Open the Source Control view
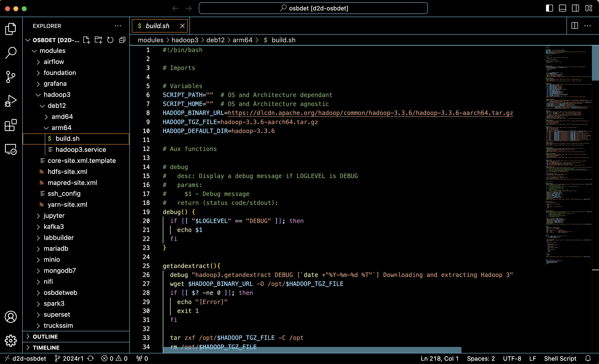599x364 pixels. (11, 77)
